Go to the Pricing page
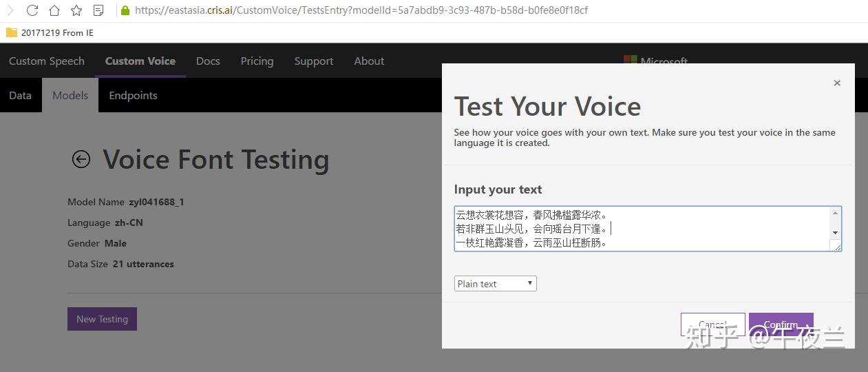This screenshot has height=372, width=868. click(257, 61)
